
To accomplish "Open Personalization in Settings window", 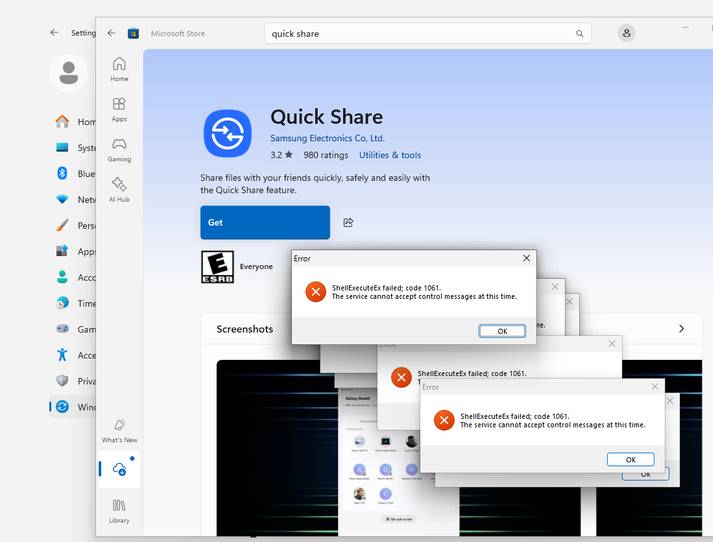I will [x=75, y=225].
